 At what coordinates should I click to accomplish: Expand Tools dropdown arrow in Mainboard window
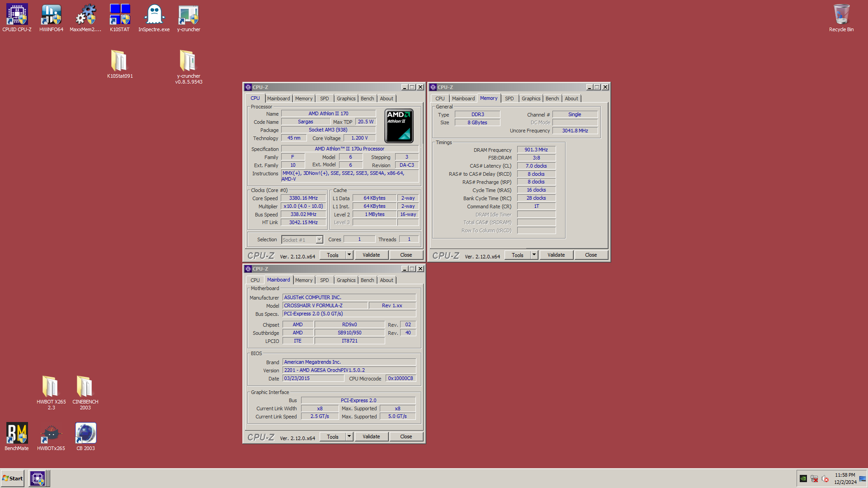point(349,436)
